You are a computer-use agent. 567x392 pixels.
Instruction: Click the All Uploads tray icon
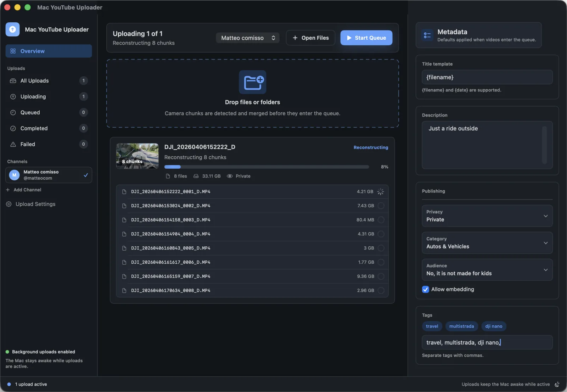pyautogui.click(x=13, y=81)
